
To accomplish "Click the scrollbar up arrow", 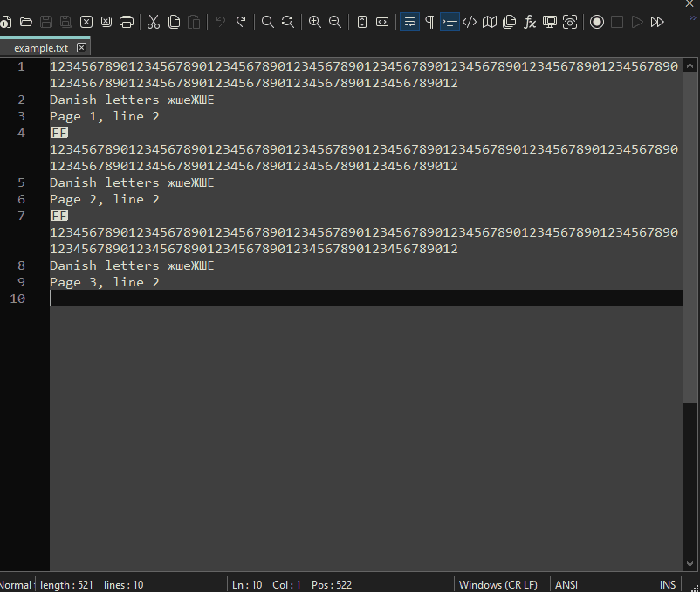I will click(x=690, y=64).
